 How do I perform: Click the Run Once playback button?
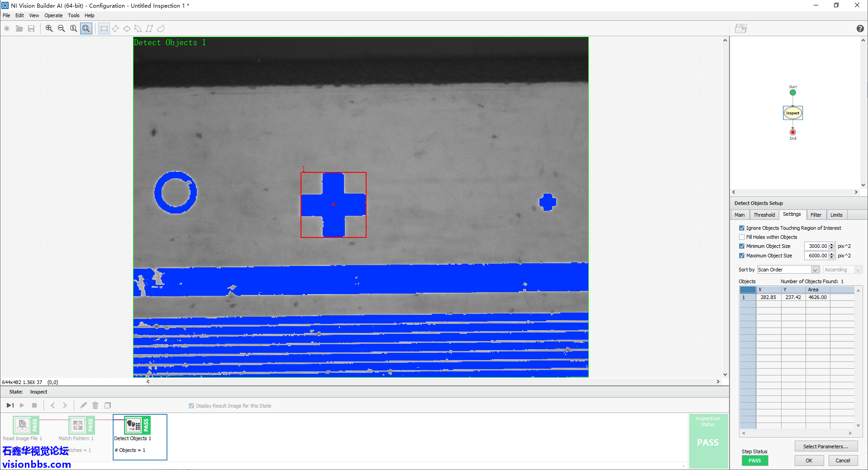(x=10, y=405)
